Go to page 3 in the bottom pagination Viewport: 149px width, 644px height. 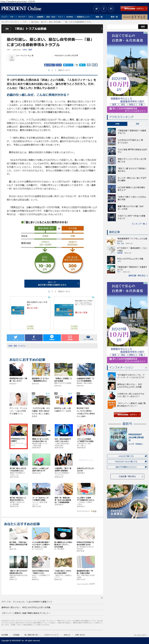pyautogui.click(x=55, y=292)
